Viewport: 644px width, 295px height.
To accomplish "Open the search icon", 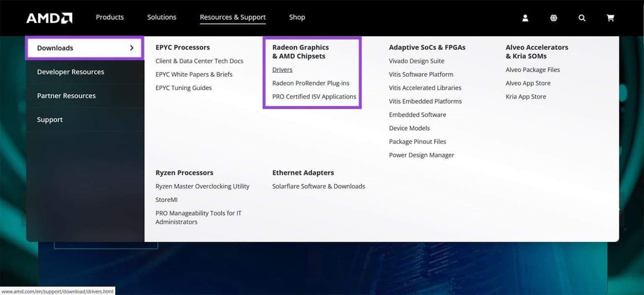I will (x=582, y=18).
